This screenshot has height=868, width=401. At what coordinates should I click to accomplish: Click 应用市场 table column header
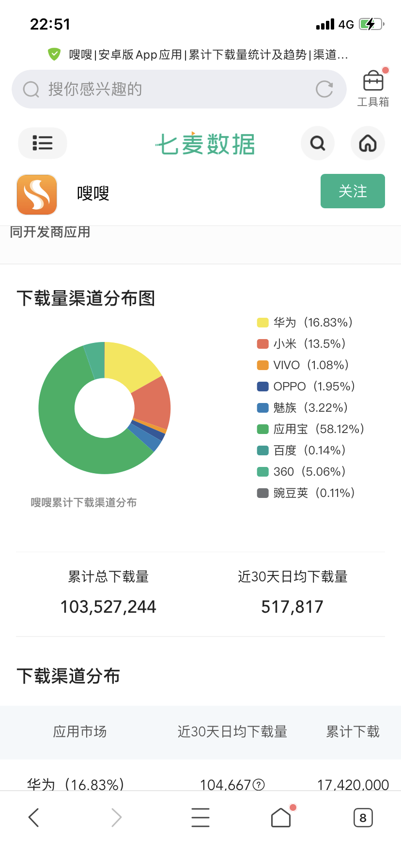click(80, 731)
